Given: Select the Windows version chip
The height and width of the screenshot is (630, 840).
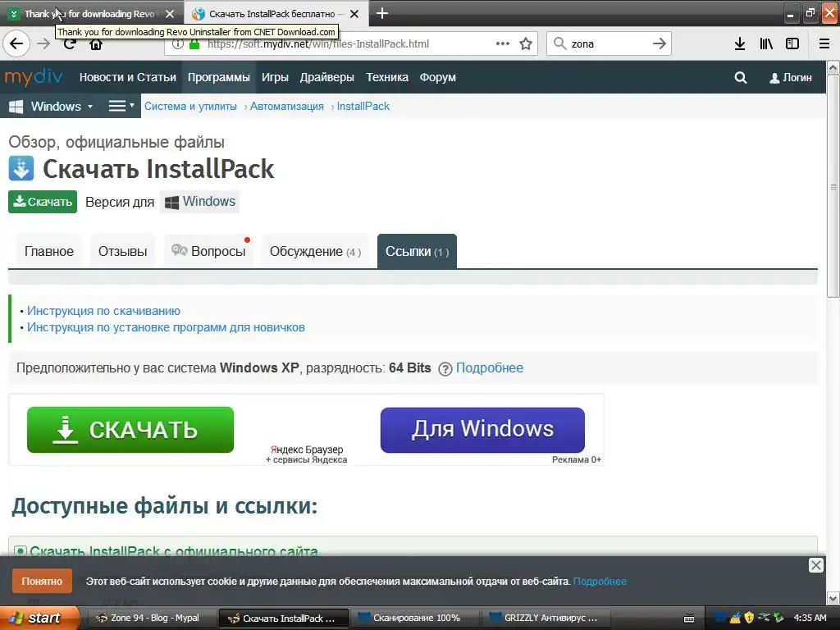Looking at the screenshot, I should pyautogui.click(x=200, y=202).
